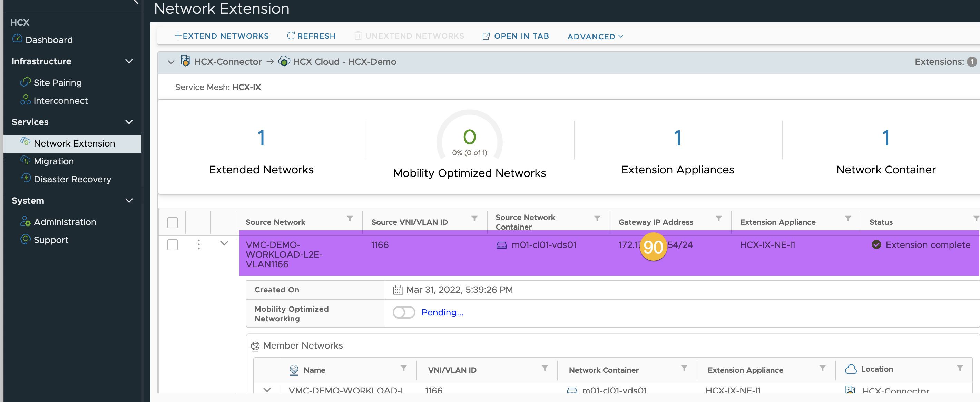Image resolution: width=980 pixels, height=402 pixels.
Task: Open the Support page
Action: [x=51, y=240]
